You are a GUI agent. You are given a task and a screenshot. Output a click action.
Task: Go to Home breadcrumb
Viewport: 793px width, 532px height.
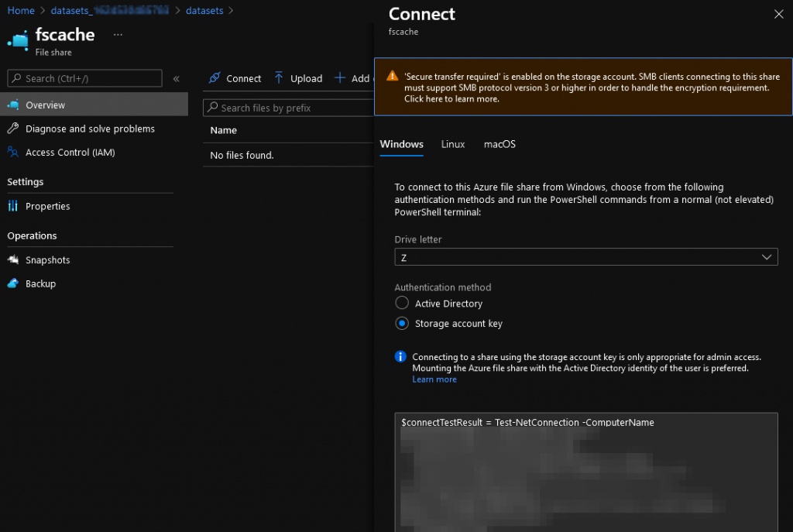[x=21, y=10]
